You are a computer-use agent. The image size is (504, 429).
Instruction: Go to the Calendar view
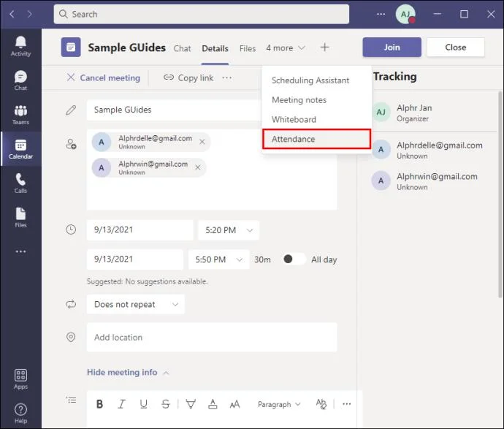point(20,149)
